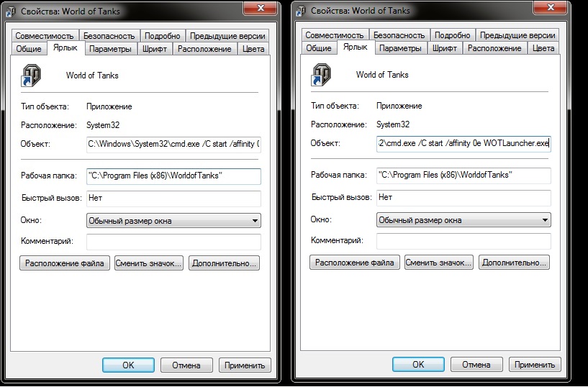The width and height of the screenshot is (588, 387).
Task: Open Предыдущие версии tab in left window
Action: click(x=227, y=36)
